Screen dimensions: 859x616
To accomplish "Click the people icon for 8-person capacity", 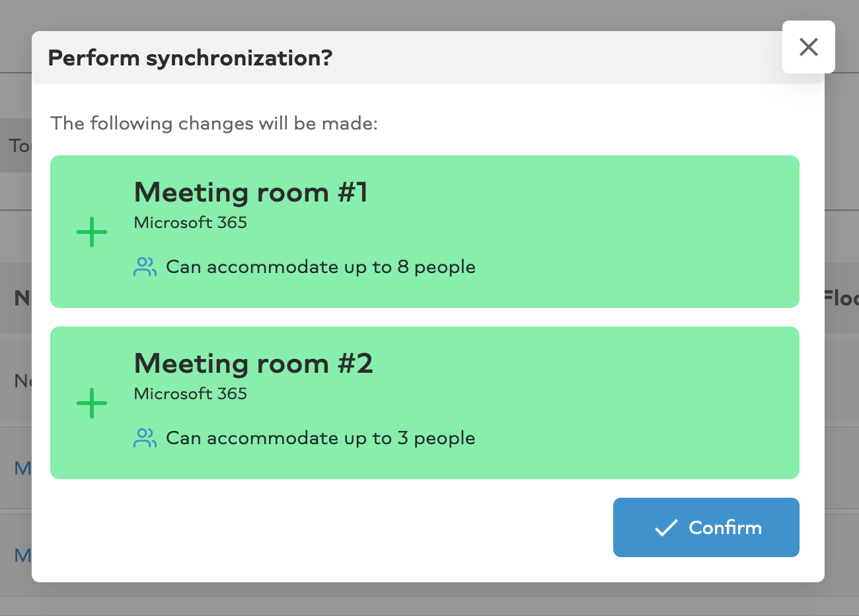I will [x=145, y=267].
